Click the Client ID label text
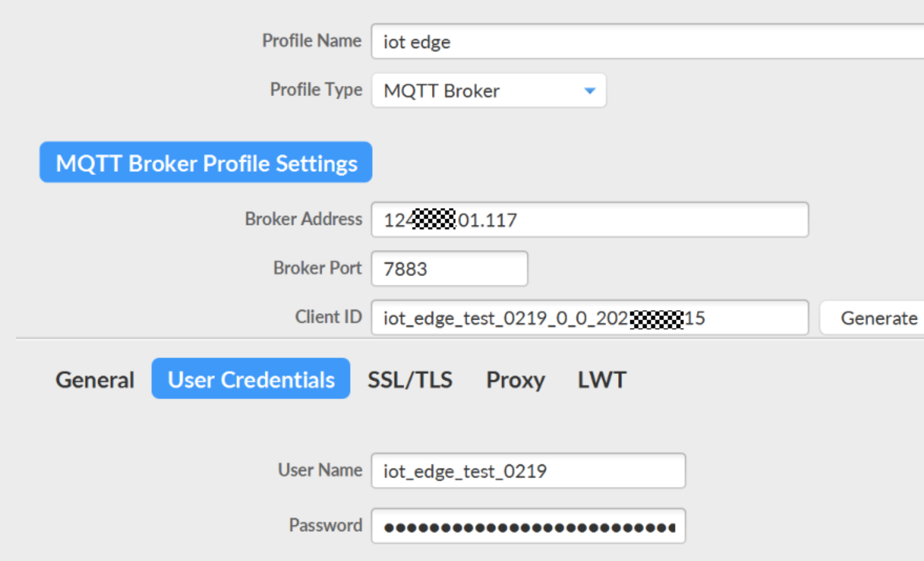 tap(328, 317)
